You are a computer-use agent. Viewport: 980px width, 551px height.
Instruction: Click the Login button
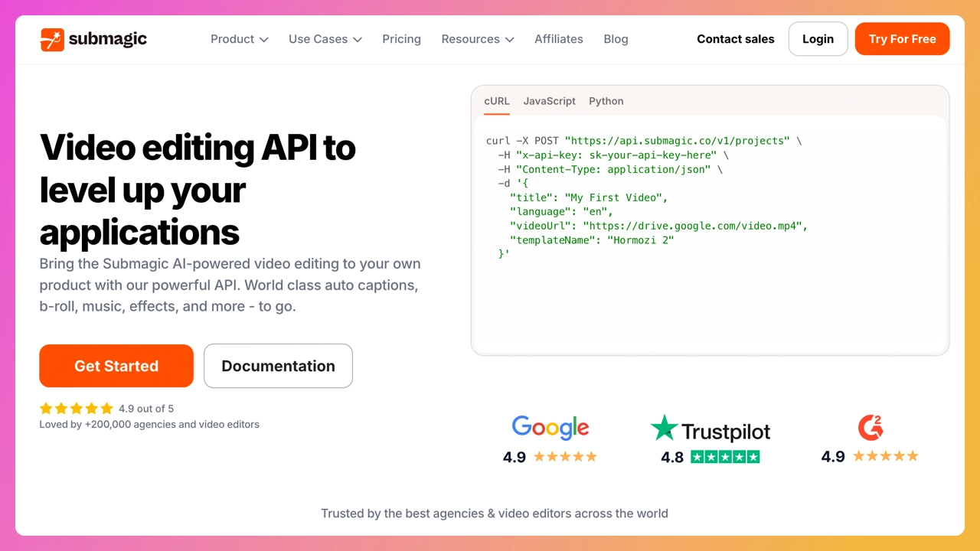tap(818, 39)
